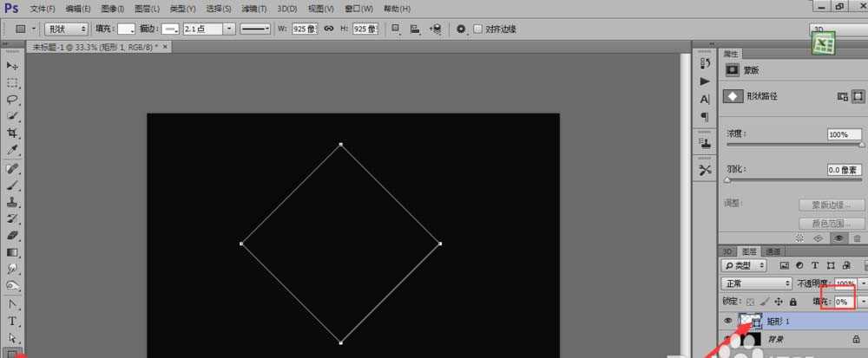Pick the Crop tool
The width and height of the screenshot is (868, 358).
(12, 133)
